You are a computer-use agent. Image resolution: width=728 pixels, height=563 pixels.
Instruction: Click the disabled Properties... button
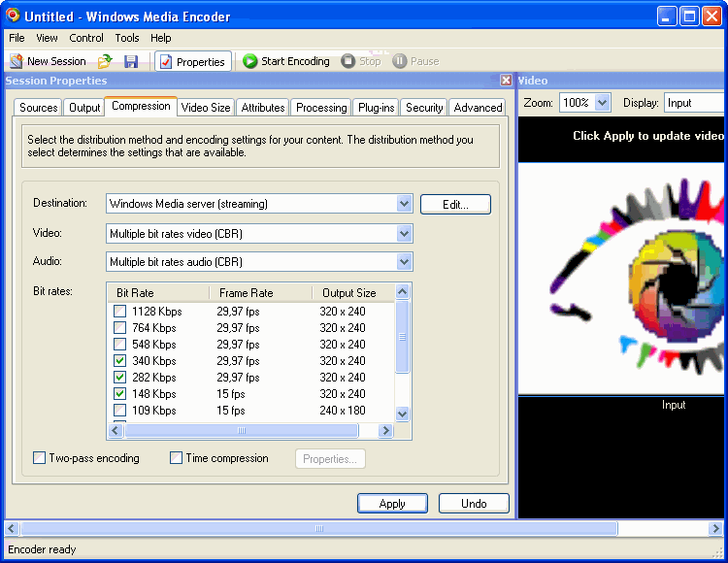coord(330,458)
